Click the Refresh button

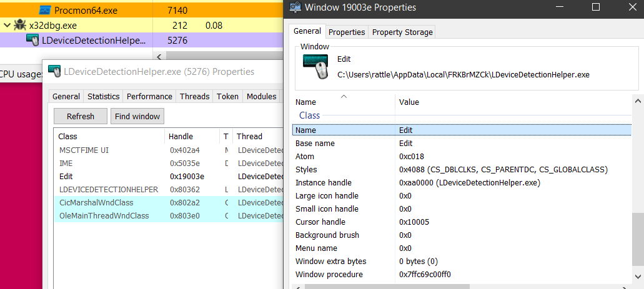[x=81, y=116]
